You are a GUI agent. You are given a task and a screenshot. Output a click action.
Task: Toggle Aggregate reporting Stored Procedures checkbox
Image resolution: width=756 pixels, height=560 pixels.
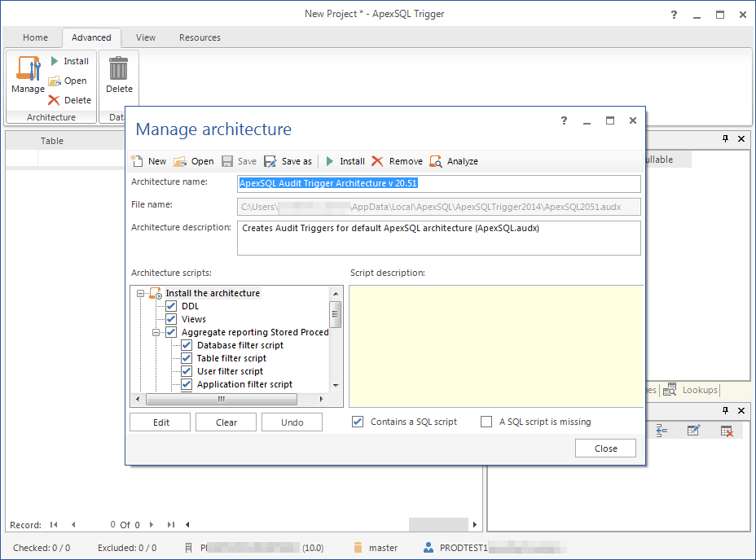click(171, 332)
